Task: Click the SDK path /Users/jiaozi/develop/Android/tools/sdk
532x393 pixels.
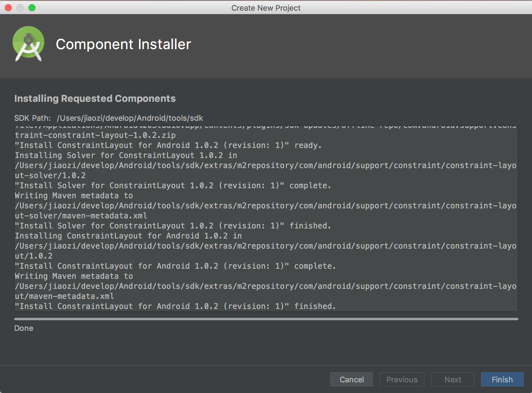Action: coord(130,118)
